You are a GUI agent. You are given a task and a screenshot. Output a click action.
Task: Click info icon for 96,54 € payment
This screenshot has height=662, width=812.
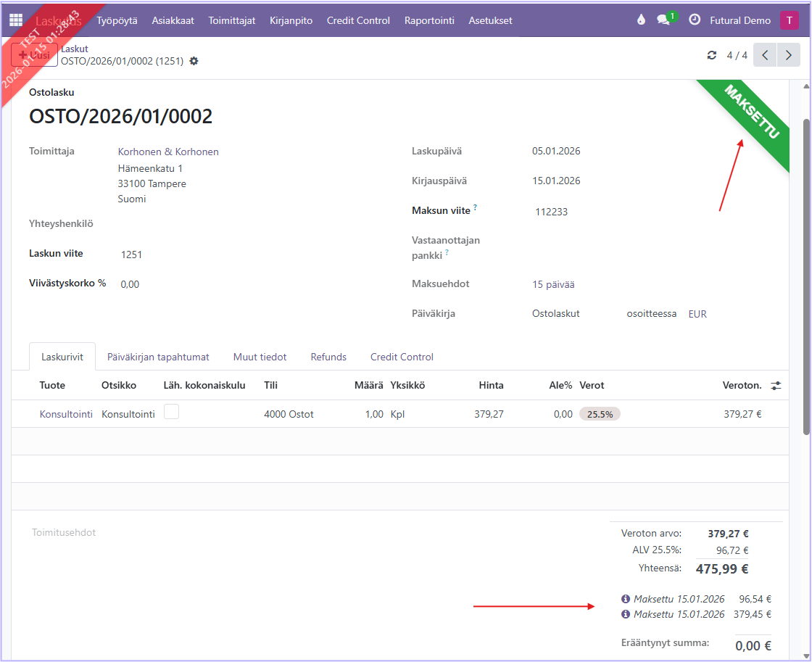pos(626,599)
